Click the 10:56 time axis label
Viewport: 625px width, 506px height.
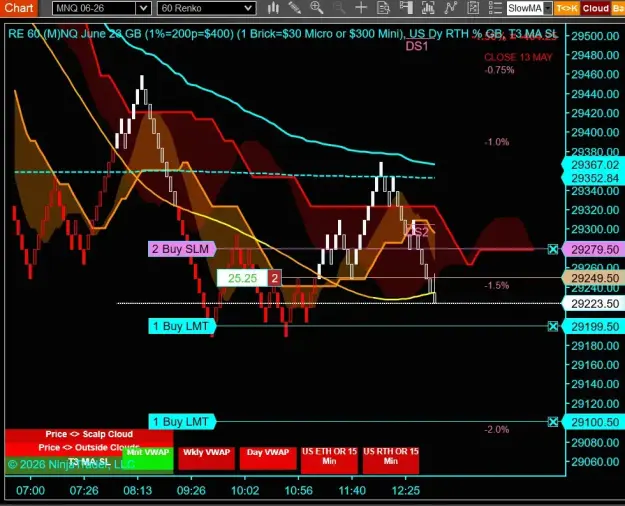pos(299,490)
